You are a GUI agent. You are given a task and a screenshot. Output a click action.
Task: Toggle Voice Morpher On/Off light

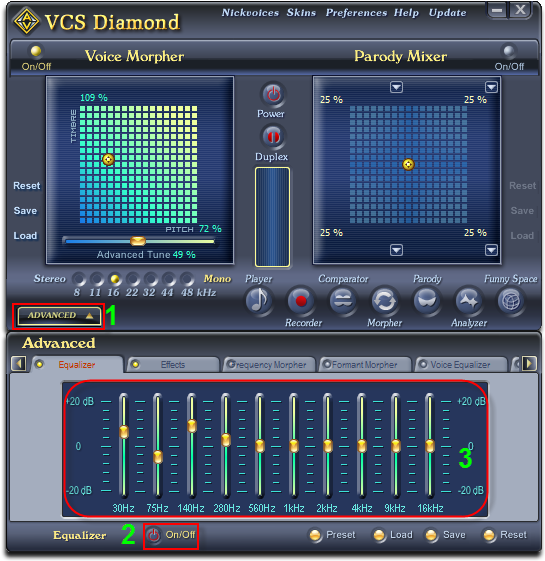[x=36, y=51]
